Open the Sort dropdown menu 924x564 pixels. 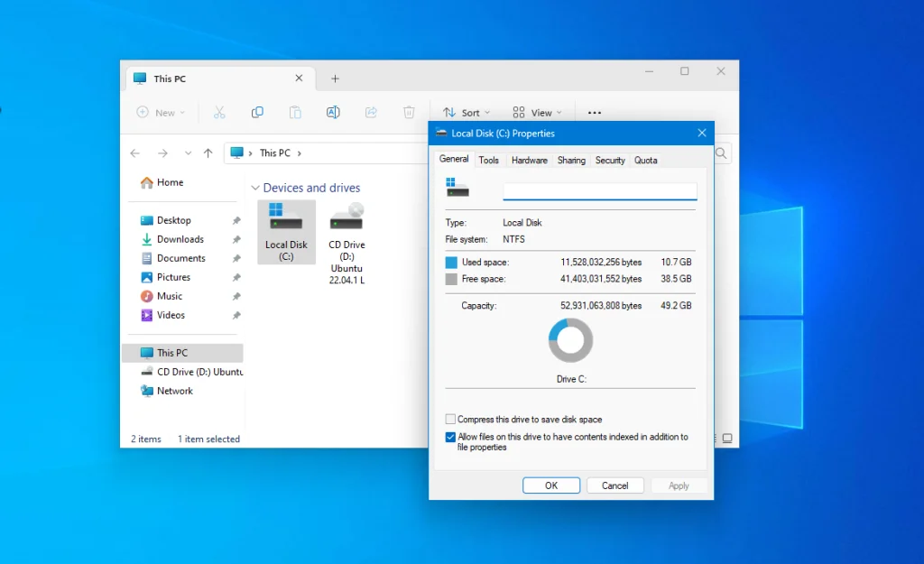click(x=467, y=113)
